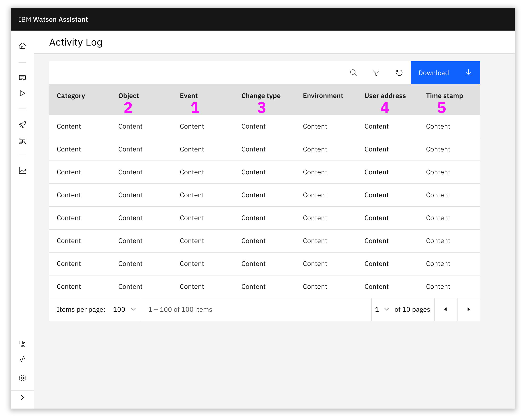The image size is (526, 420).
Task: Open the chat actions sidebar icon
Action: [22, 78]
